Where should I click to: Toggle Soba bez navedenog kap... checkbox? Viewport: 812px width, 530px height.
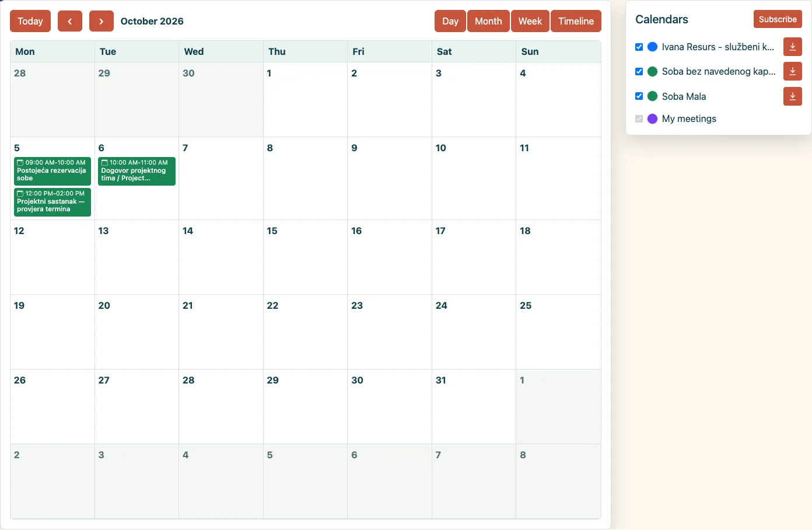click(x=639, y=71)
